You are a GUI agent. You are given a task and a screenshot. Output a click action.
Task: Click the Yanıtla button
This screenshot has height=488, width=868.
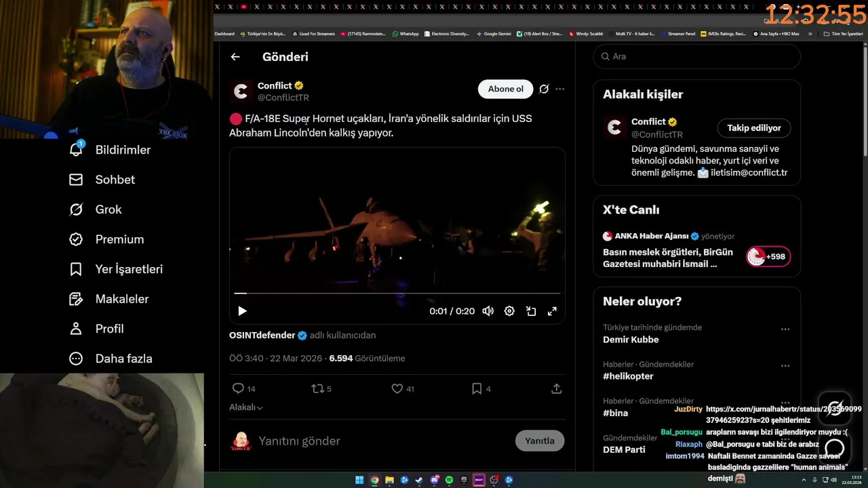pos(540,441)
